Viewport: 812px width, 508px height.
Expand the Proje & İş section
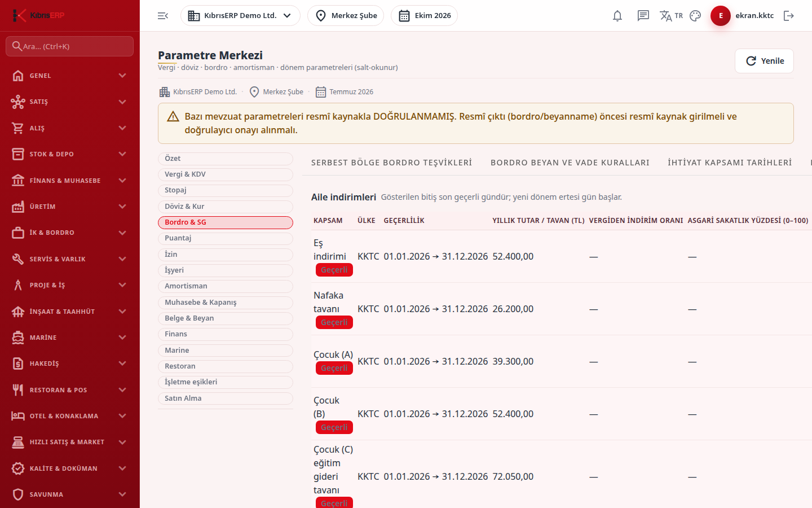click(x=70, y=285)
